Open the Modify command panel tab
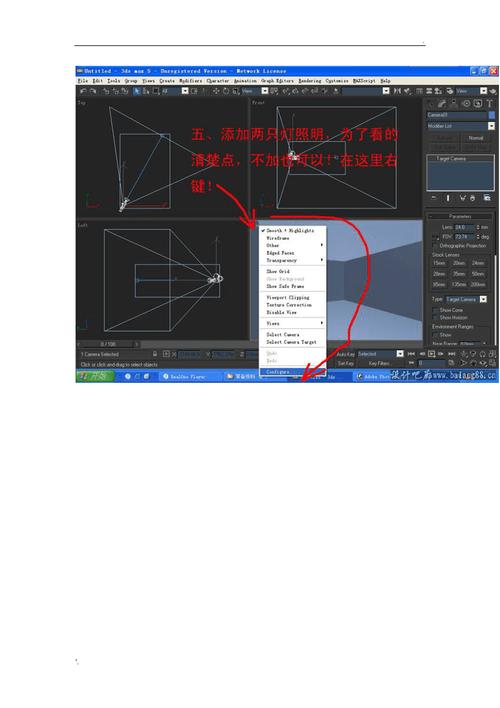The image size is (500, 708). pyautogui.click(x=443, y=103)
